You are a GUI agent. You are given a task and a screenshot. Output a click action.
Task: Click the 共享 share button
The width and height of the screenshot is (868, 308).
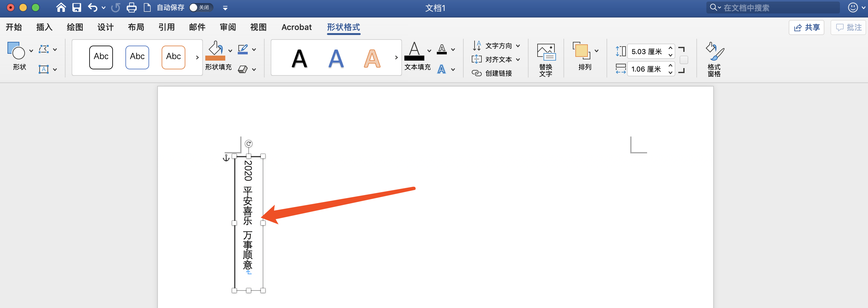(x=806, y=27)
